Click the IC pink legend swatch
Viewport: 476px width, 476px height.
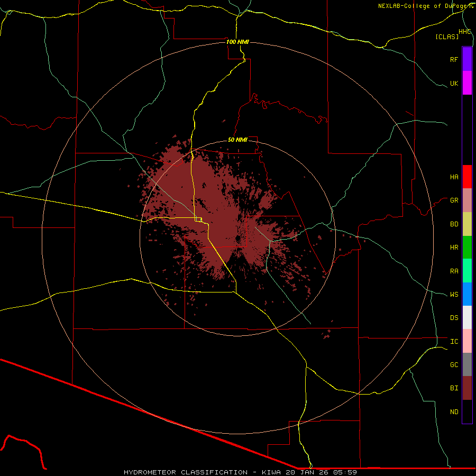(x=467, y=341)
